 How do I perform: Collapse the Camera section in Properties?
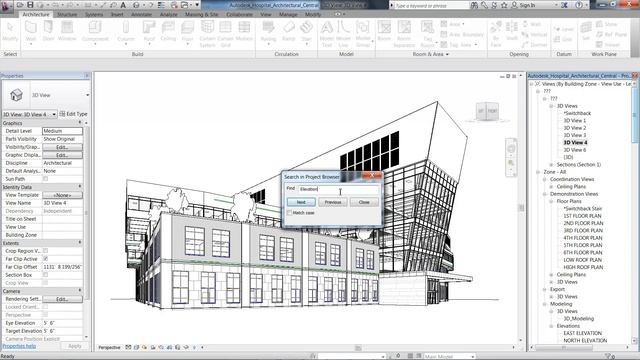tap(80, 291)
